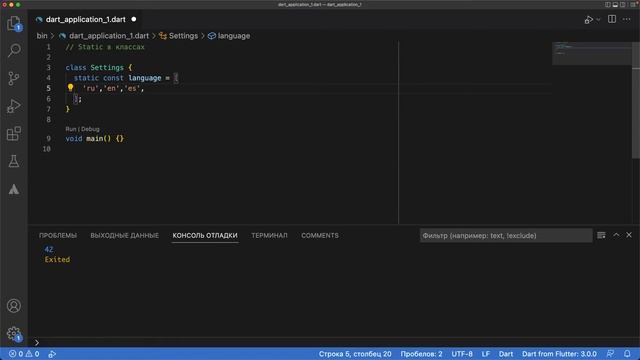The image size is (640, 360).
Task: Switch to the ВЫХОДНЫЕ ДАННЫЕ tab
Action: click(x=124, y=236)
